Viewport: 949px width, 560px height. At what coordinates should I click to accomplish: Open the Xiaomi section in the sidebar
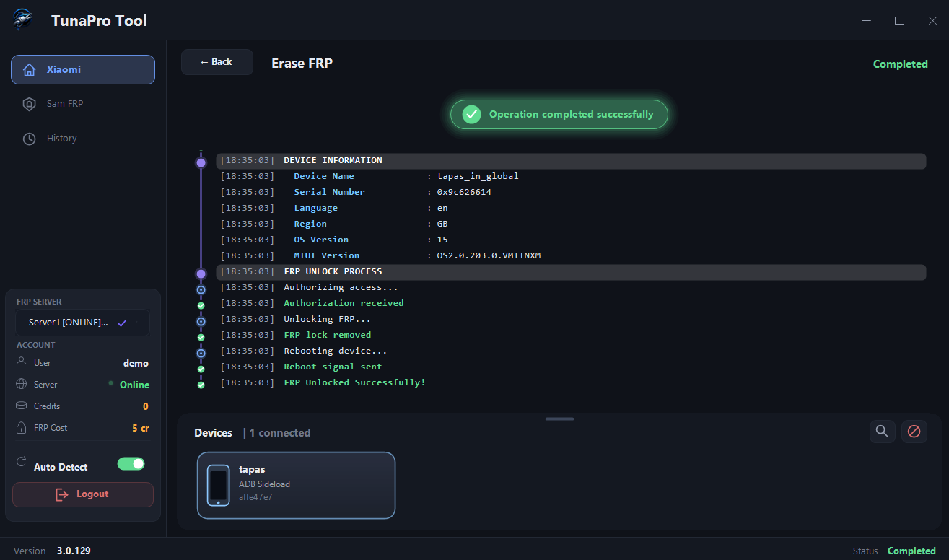click(83, 70)
